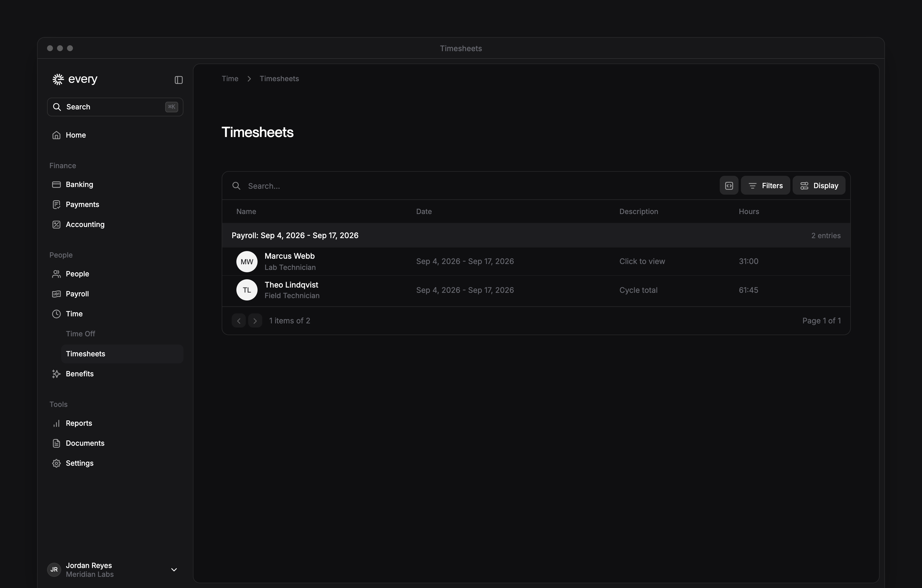This screenshot has width=922, height=588.
Task: Click the JR avatar
Action: point(54,570)
